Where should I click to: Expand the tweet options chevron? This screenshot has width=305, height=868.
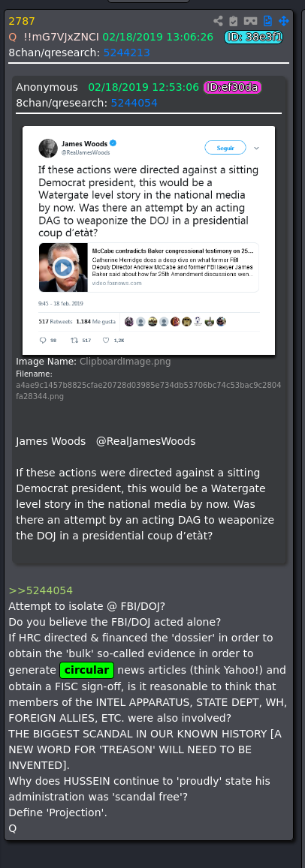[256, 149]
